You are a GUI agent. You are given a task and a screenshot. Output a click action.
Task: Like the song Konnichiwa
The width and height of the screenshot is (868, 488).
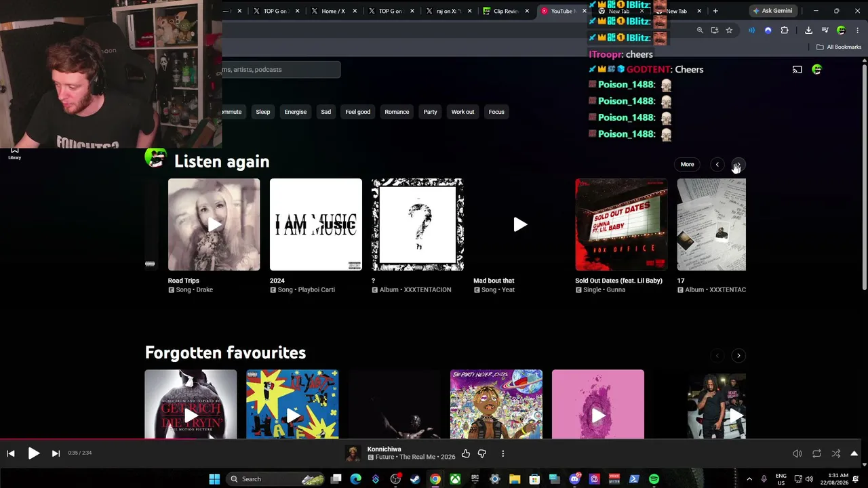[466, 453]
